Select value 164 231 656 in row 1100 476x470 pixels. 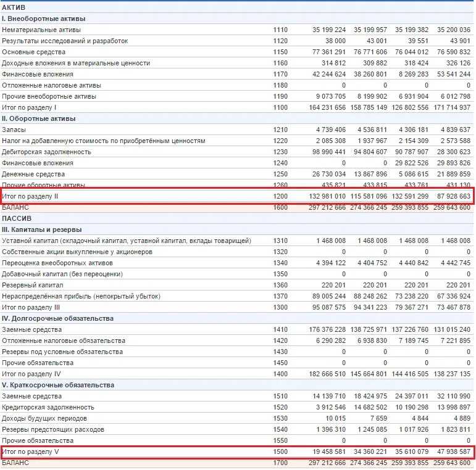(x=327, y=107)
